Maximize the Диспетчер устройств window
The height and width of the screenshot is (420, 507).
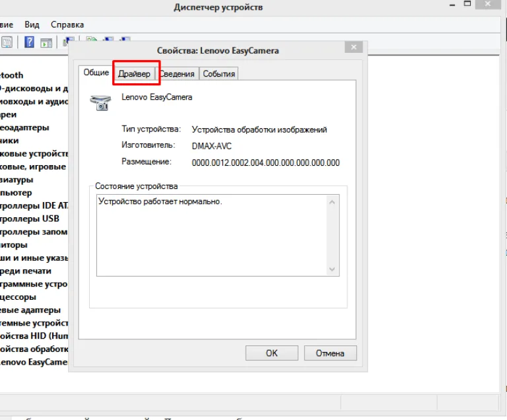tap(467, 4)
